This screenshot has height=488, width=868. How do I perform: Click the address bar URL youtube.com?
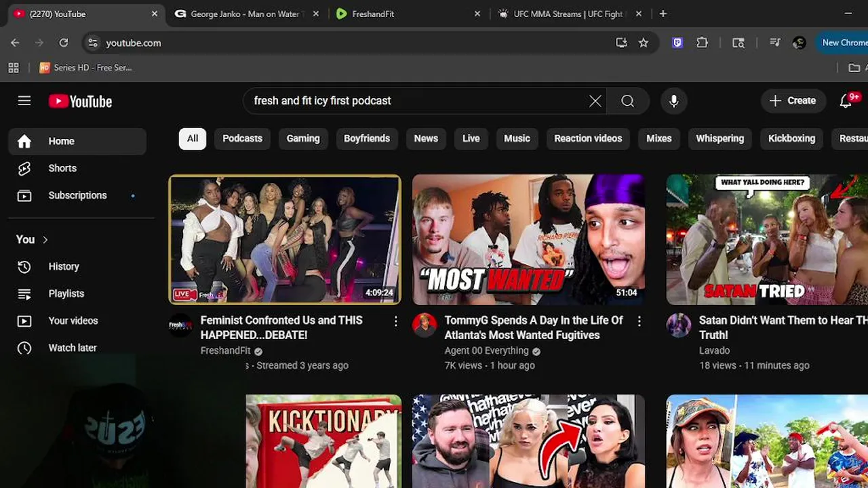tap(134, 43)
